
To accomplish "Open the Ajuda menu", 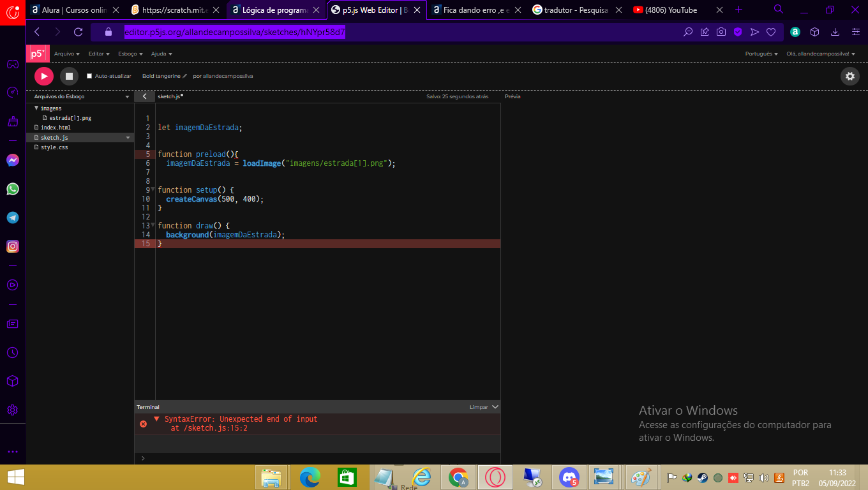I will 161,54.
